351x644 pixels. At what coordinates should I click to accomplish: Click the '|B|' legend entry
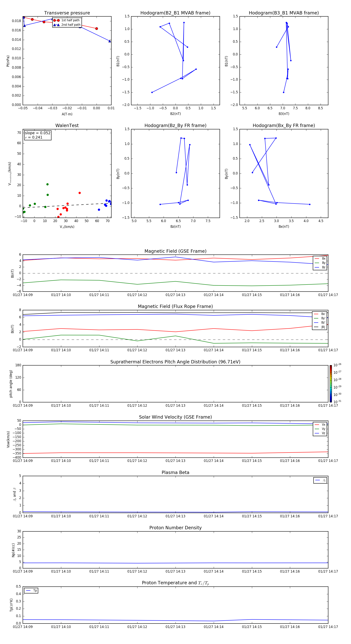tap(320, 327)
